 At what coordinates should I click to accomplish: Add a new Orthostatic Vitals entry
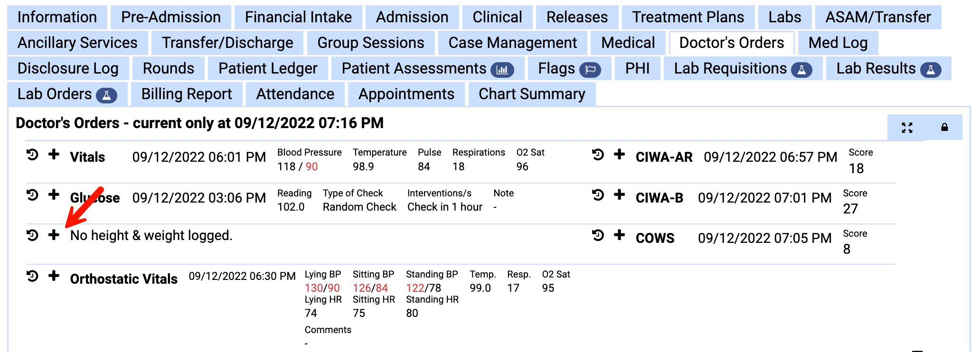click(54, 276)
